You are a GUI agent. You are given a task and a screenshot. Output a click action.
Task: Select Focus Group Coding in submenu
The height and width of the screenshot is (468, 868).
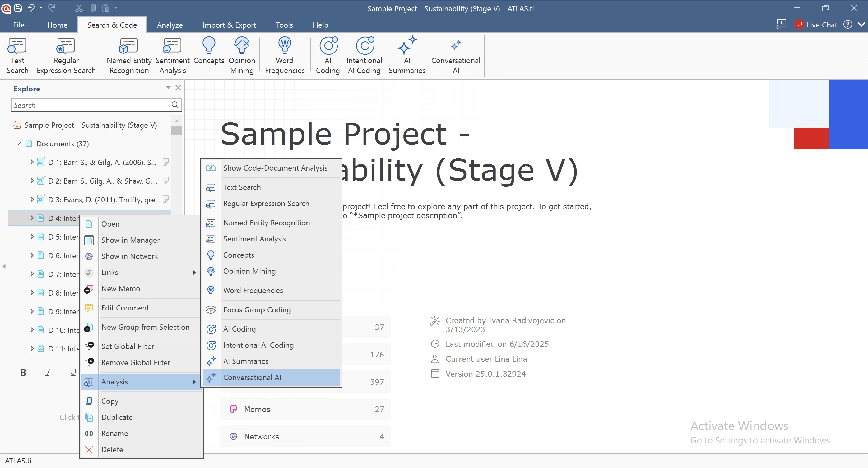(x=271, y=310)
